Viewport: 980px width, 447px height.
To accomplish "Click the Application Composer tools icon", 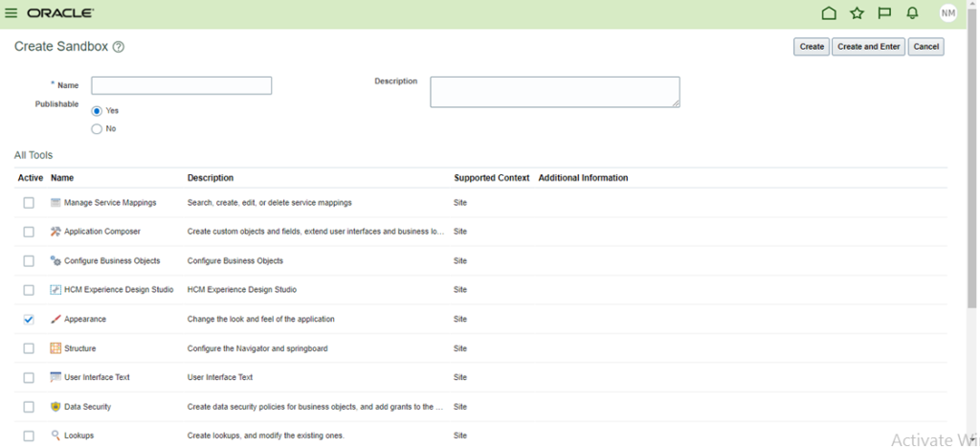I will click(x=56, y=232).
